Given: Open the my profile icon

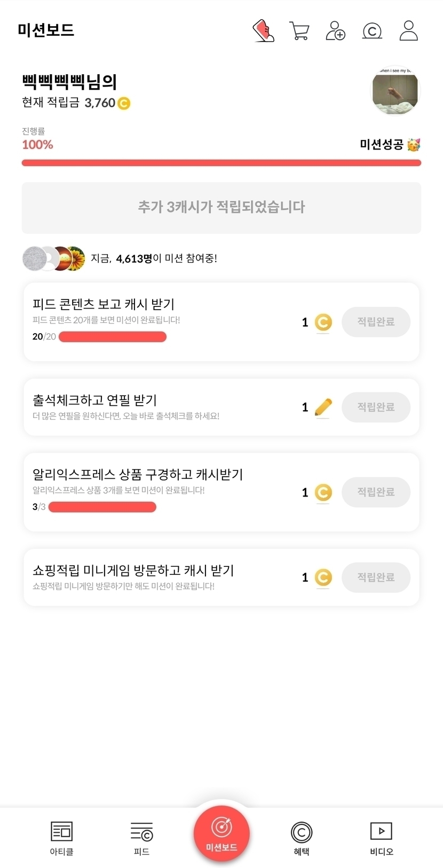Looking at the screenshot, I should tap(408, 31).
